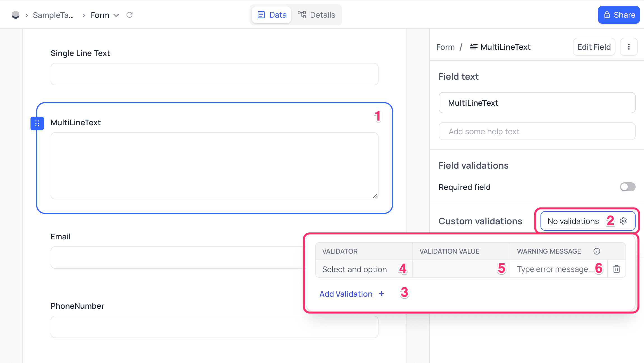
Task: Click the info icon beside Warning Message header
Action: click(x=597, y=251)
